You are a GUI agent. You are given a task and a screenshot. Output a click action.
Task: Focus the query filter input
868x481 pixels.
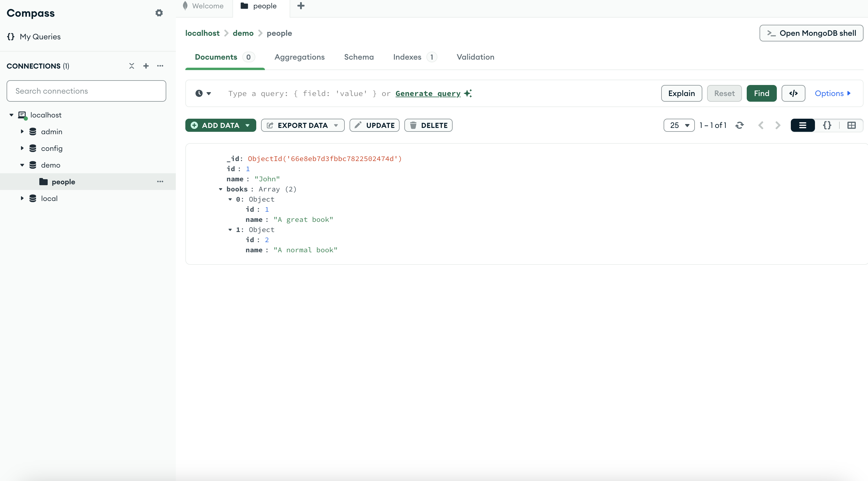pyautogui.click(x=438, y=93)
